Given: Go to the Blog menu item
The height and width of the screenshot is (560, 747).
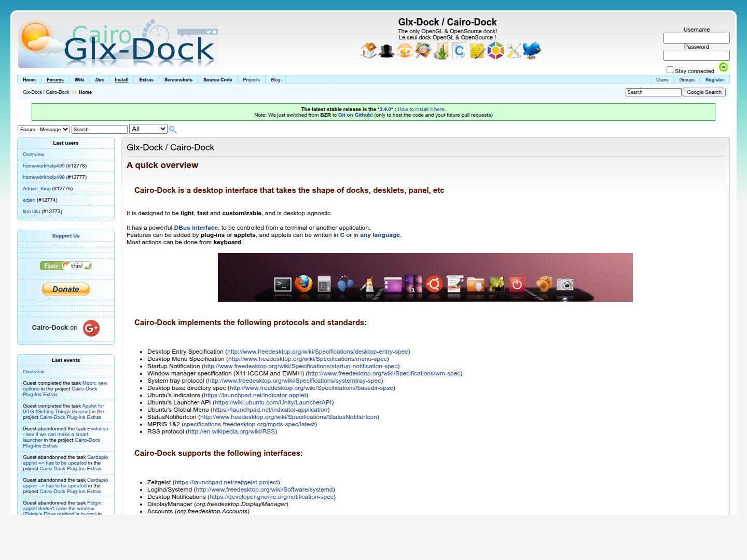Looking at the screenshot, I should coord(275,80).
